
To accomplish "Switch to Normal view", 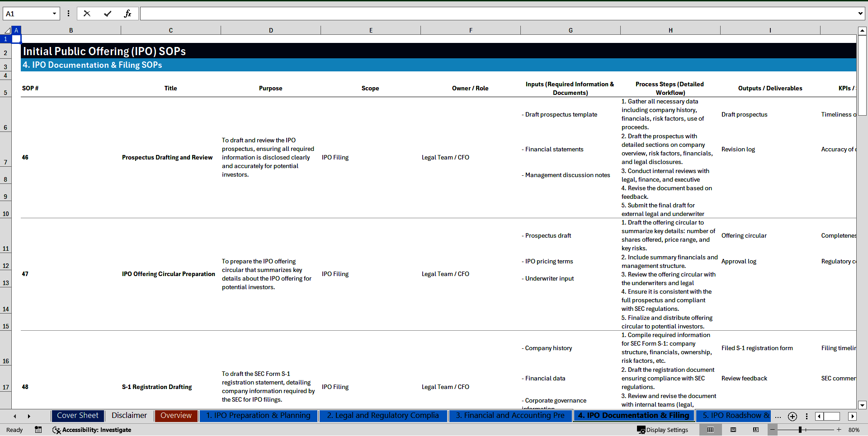I will [710, 430].
